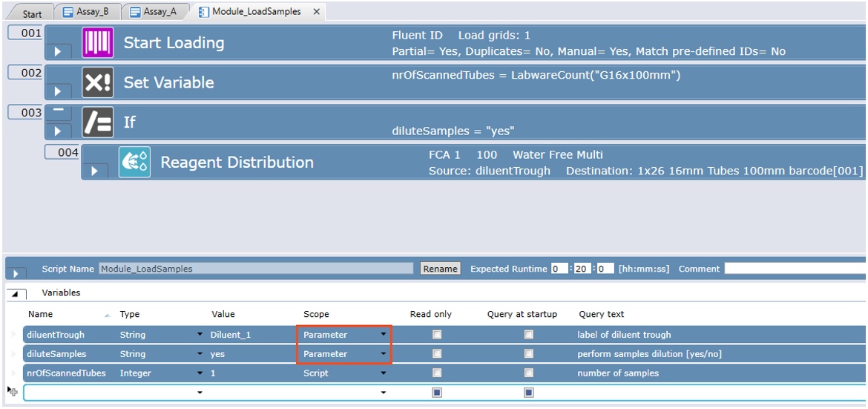Screen dimensions: 868x409
Task: Sort variables by Name column header
Action: [x=41, y=314]
